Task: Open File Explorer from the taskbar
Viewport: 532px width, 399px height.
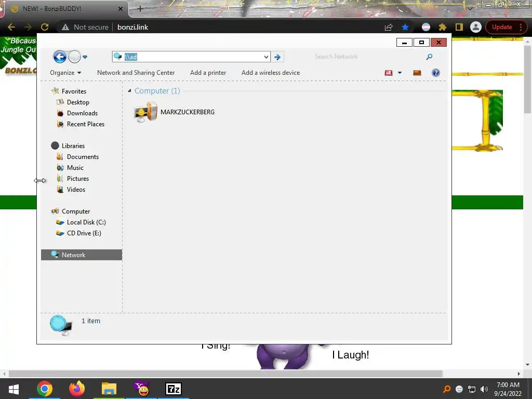Action: click(x=109, y=389)
